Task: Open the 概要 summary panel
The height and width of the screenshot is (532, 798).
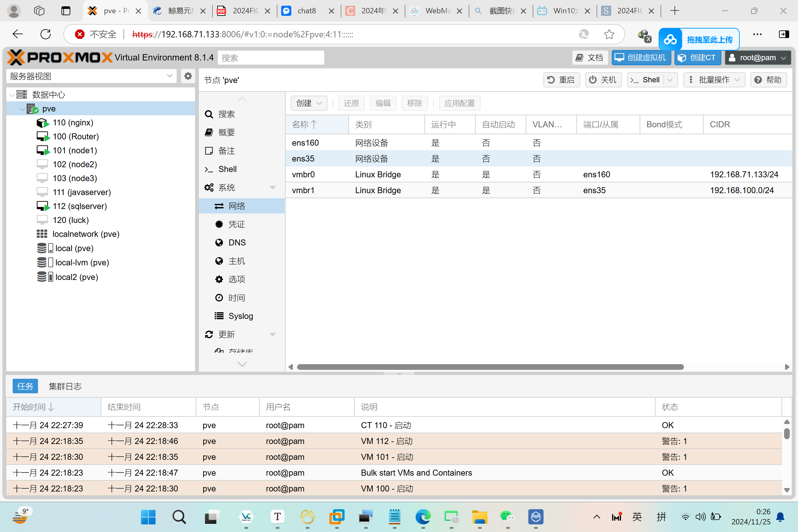Action: pyautogui.click(x=227, y=132)
